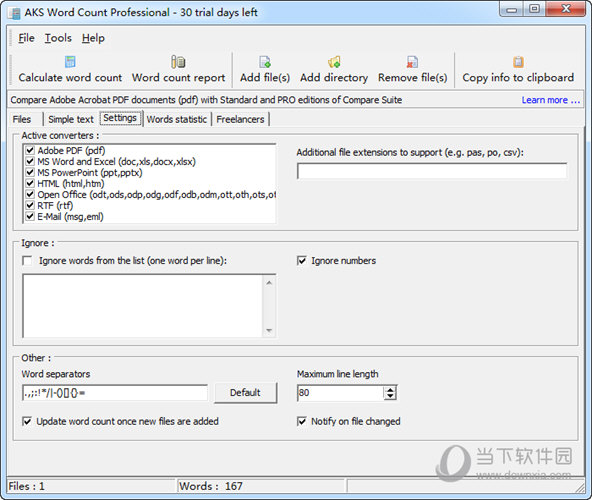
Task: Increase Maximum line length with up arrow
Action: point(390,389)
